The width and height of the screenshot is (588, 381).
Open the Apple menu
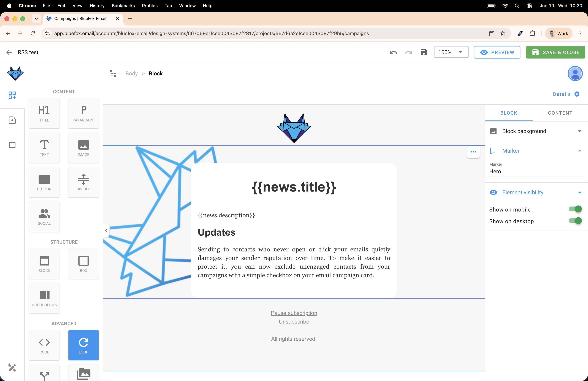tap(9, 6)
